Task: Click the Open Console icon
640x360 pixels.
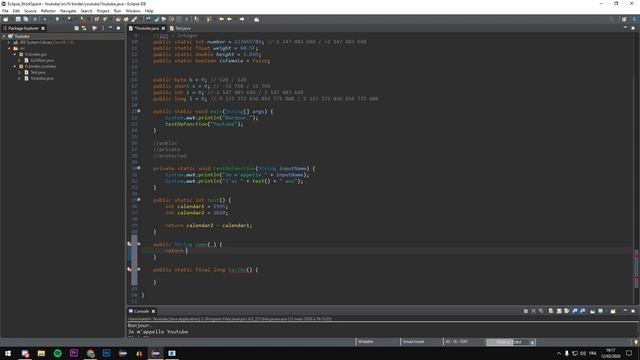Action: [613, 311]
